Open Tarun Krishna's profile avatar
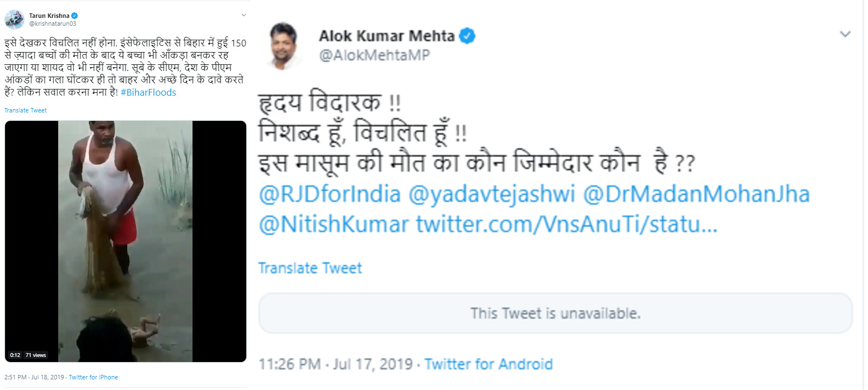The height and width of the screenshot is (390, 868). [x=14, y=18]
